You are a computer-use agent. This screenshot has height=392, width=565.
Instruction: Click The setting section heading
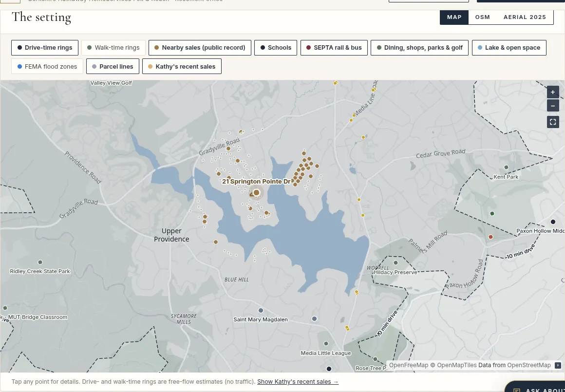coord(41,18)
